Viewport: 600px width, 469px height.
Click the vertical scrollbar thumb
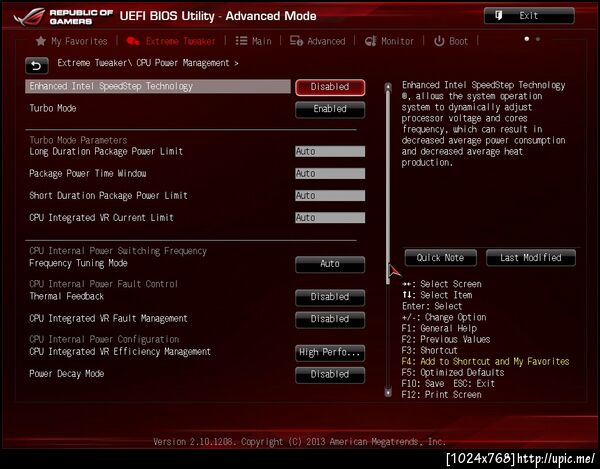(388, 187)
